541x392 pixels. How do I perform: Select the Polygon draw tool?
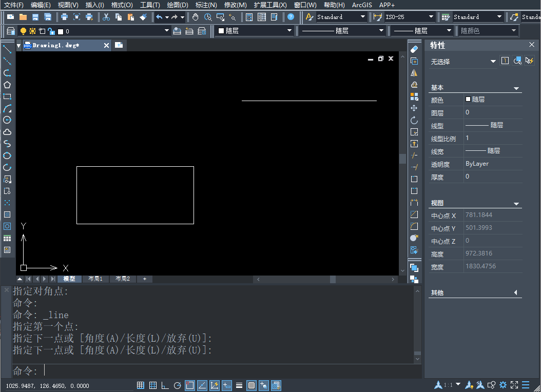pyautogui.click(x=7, y=85)
